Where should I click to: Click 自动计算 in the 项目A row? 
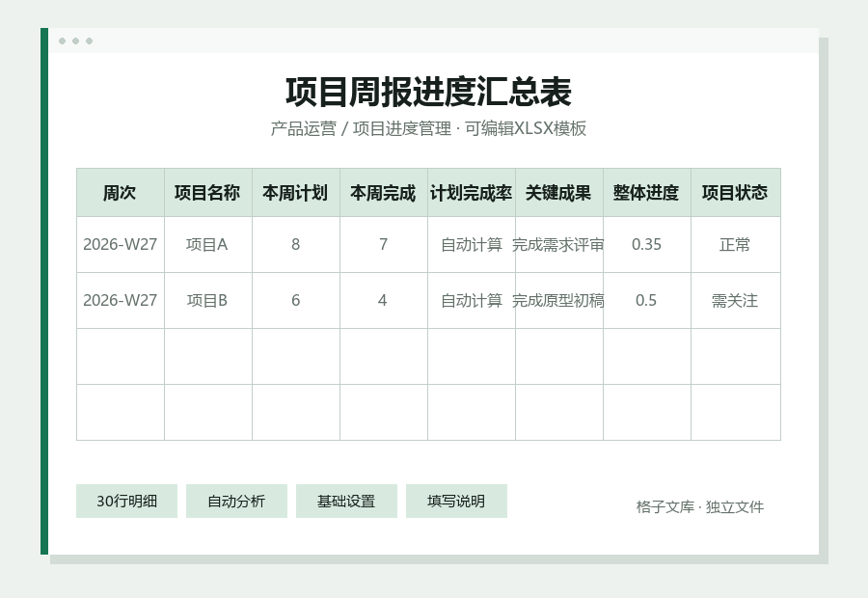pos(471,245)
